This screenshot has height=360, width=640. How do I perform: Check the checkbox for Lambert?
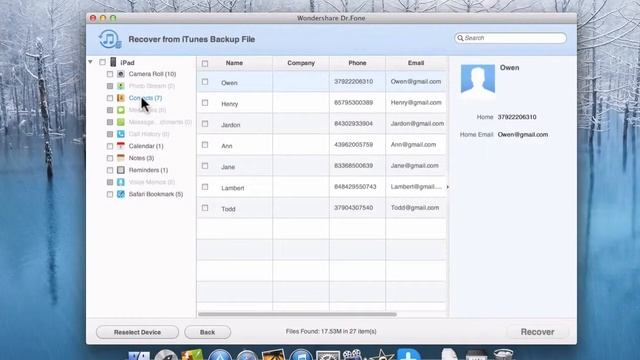[x=205, y=187]
